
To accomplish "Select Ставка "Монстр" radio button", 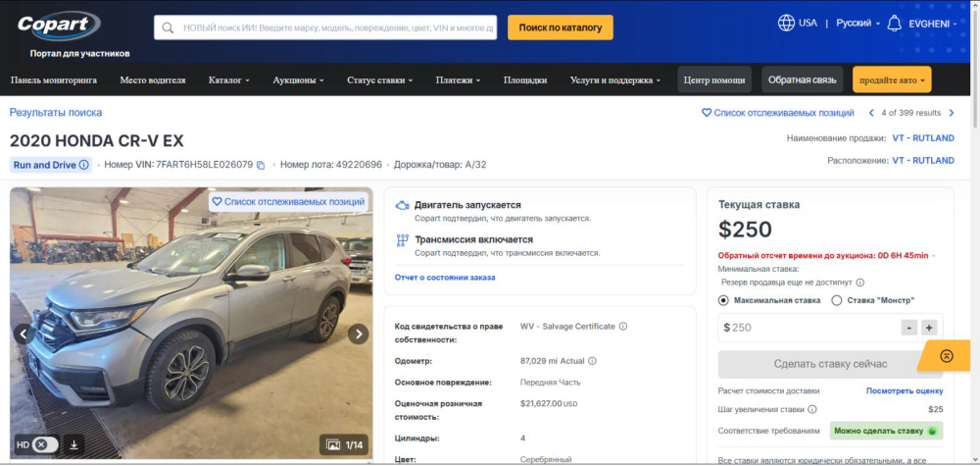I will 837,300.
